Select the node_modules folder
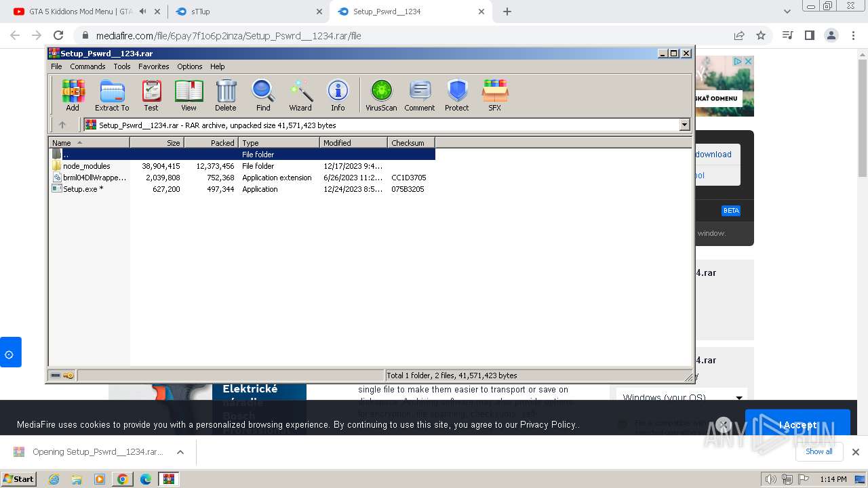This screenshot has height=488, width=868. pyautogui.click(x=86, y=166)
